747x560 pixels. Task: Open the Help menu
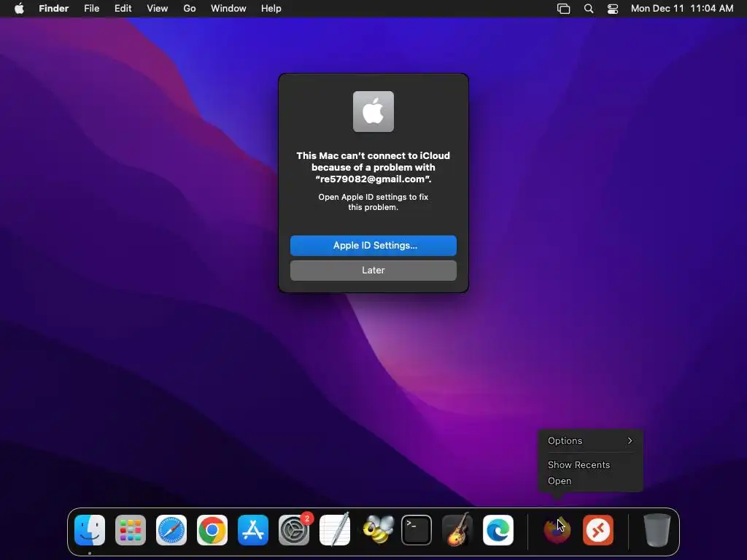271,9
